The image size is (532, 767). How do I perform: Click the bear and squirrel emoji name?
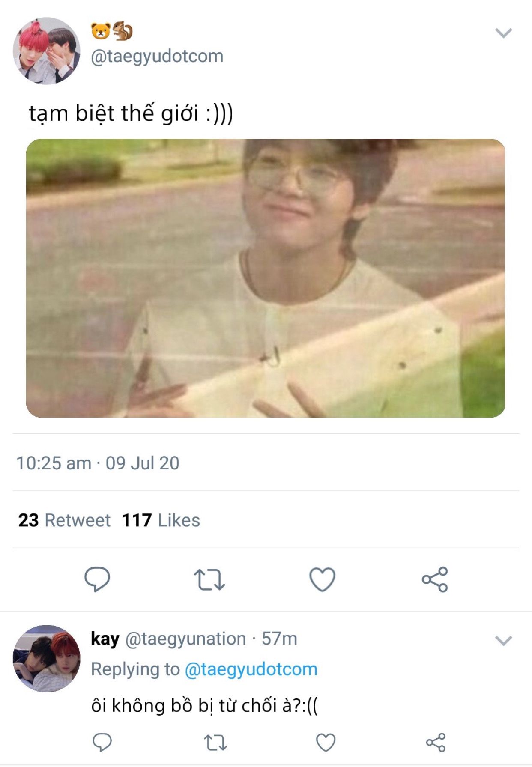coord(112,31)
